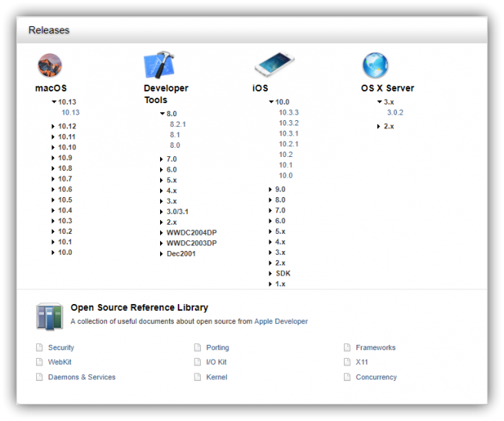Image resolution: width=504 pixels, height=421 pixels.
Task: Click the iPhone iOS icon
Action: pos(274,64)
